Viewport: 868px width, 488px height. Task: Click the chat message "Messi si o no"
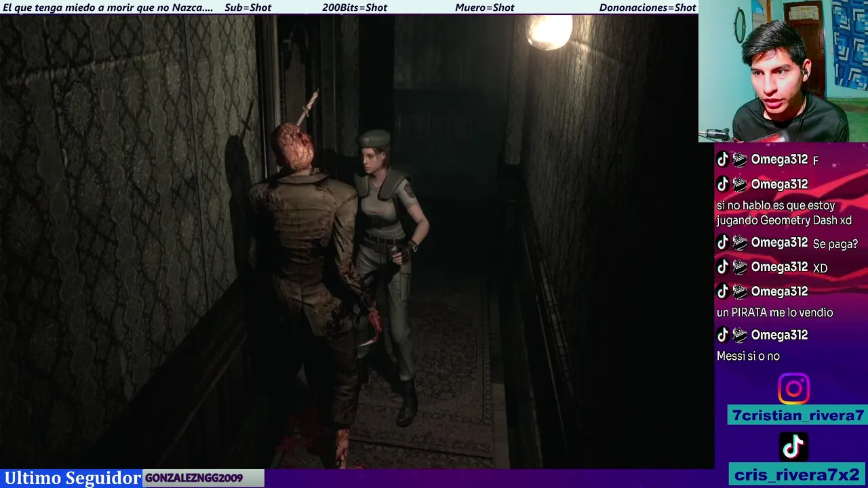tap(748, 356)
